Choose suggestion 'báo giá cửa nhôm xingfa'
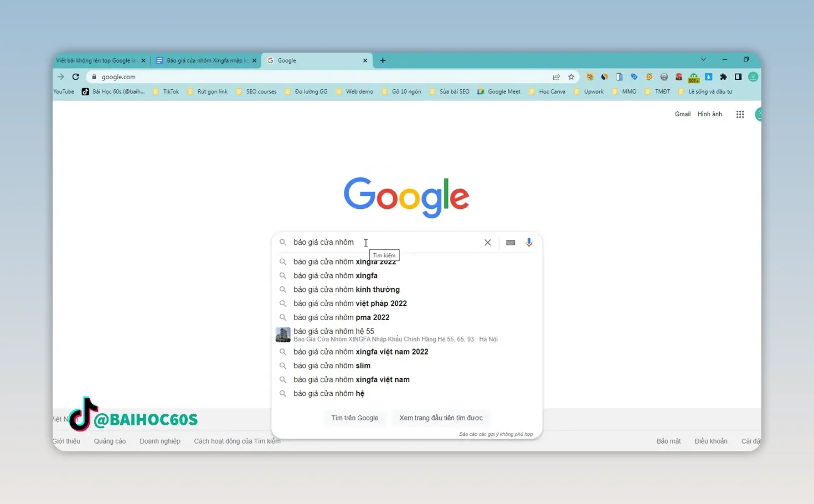814x504 pixels. coord(407,275)
